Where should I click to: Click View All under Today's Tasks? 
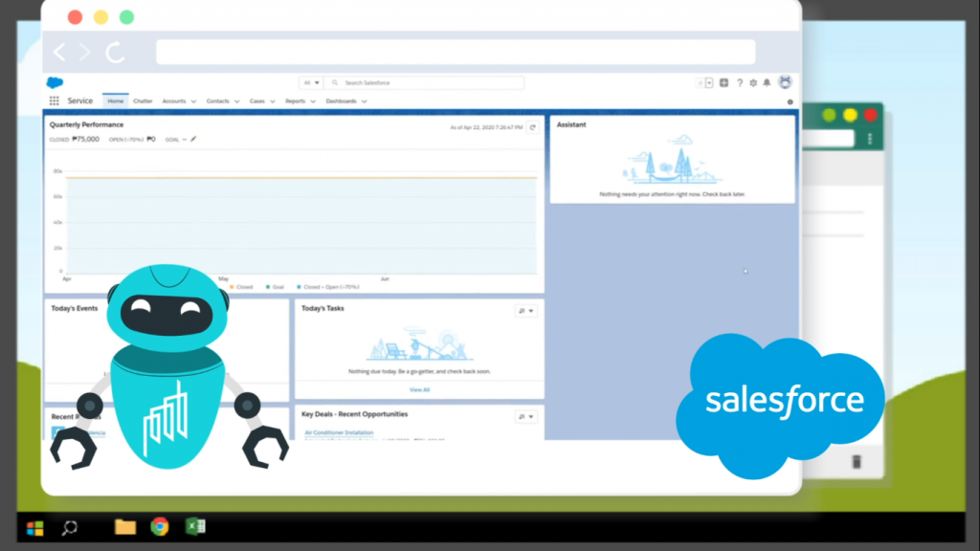pyautogui.click(x=419, y=390)
